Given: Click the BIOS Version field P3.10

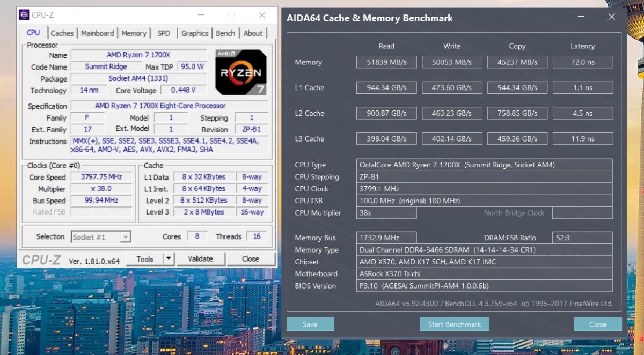Looking at the screenshot, I should [x=485, y=286].
